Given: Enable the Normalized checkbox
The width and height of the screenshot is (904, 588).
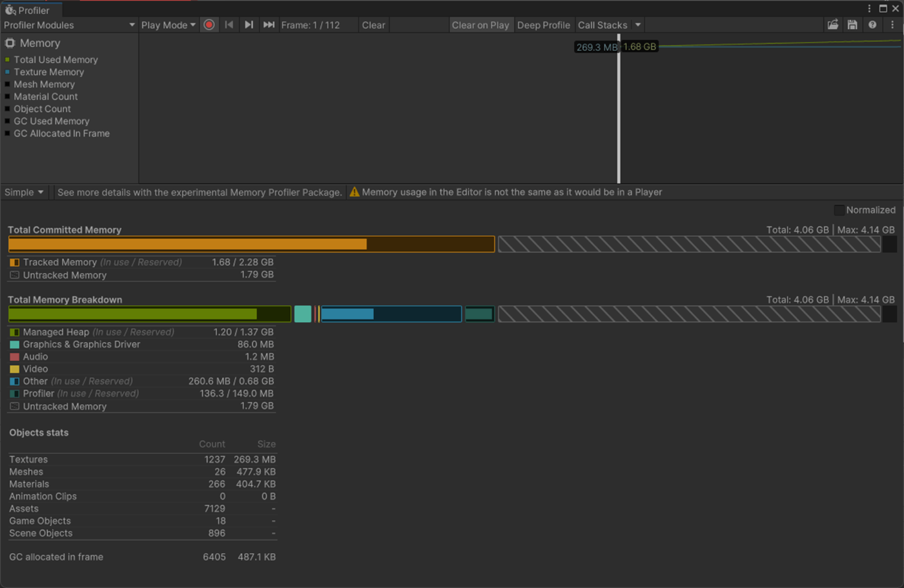Looking at the screenshot, I should tap(839, 210).
